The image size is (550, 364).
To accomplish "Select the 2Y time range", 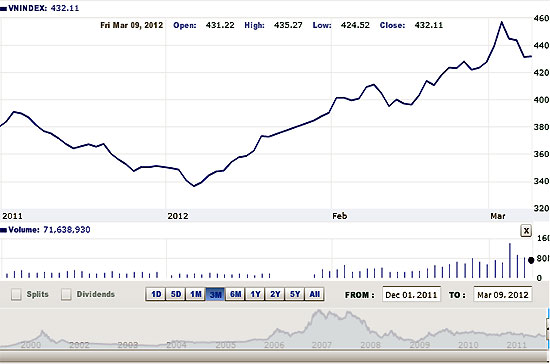I will tap(275, 294).
